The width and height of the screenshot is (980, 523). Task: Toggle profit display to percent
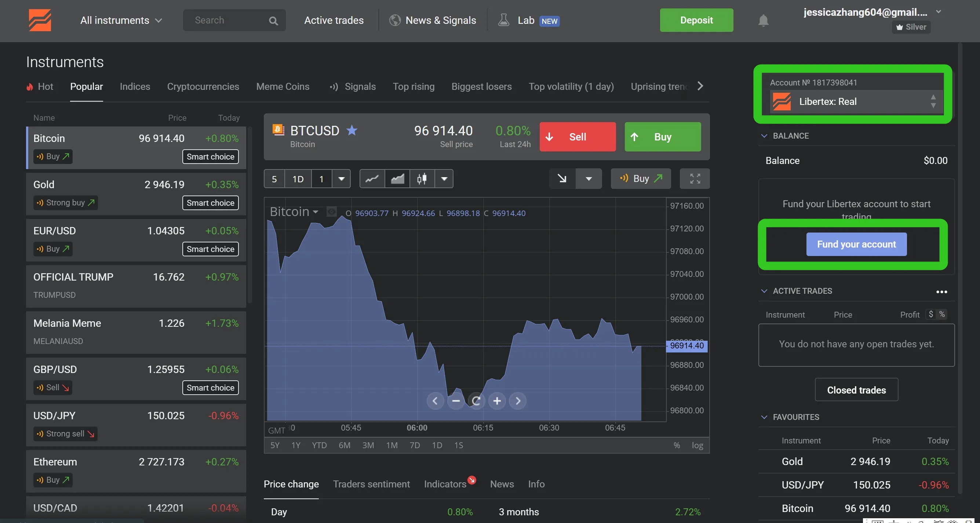[941, 314]
